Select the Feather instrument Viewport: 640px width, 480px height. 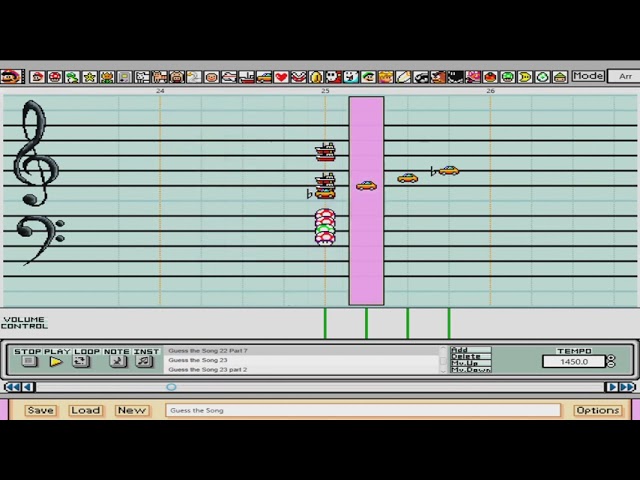pos(403,77)
